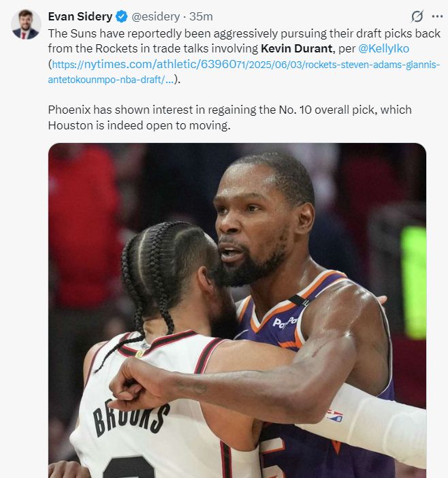
Task: Click the Phoenix No. 10 pick paragraph
Action: pyautogui.click(x=230, y=117)
